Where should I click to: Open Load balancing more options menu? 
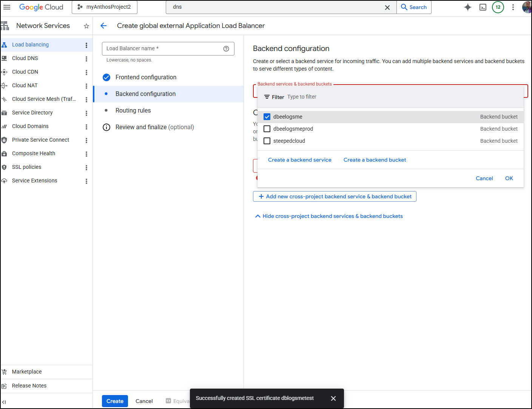86,45
